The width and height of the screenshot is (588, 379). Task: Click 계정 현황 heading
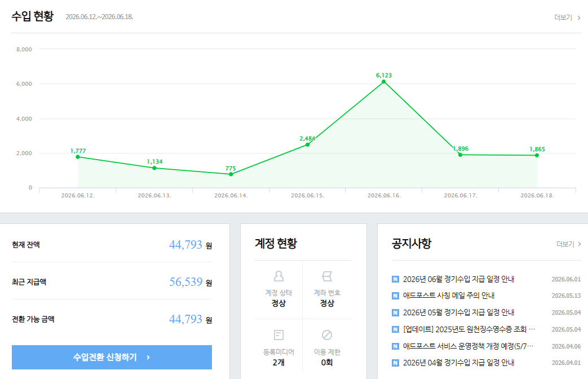click(x=276, y=243)
